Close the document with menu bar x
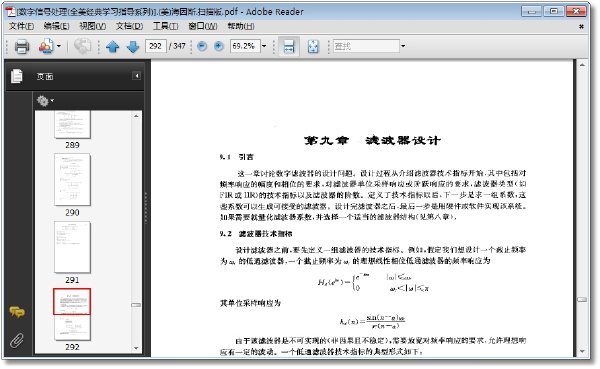Viewport: 600px width, 369px height. point(581,26)
